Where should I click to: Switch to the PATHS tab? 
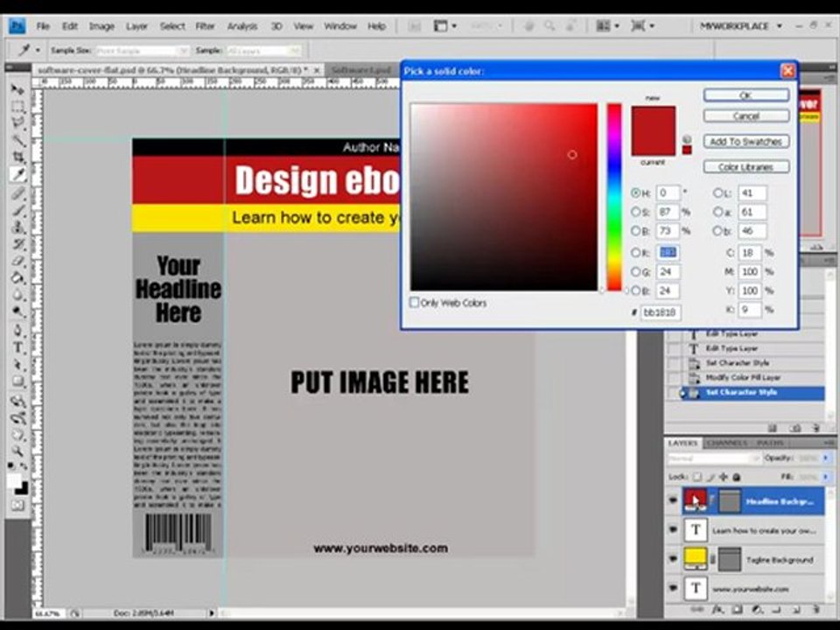(x=770, y=443)
